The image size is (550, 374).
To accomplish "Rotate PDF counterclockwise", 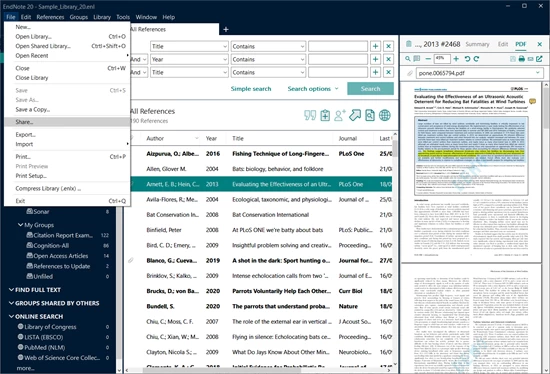I will pos(467,59).
